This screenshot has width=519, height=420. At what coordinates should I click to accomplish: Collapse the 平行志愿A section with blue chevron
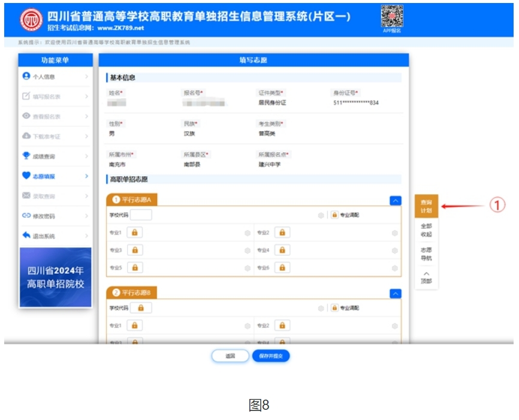pos(395,201)
